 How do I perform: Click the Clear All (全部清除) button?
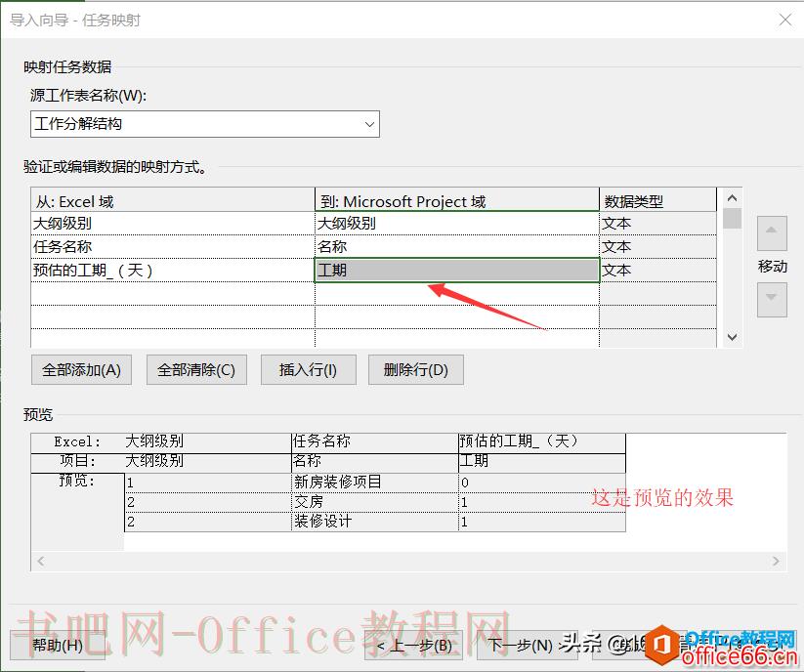(x=196, y=369)
